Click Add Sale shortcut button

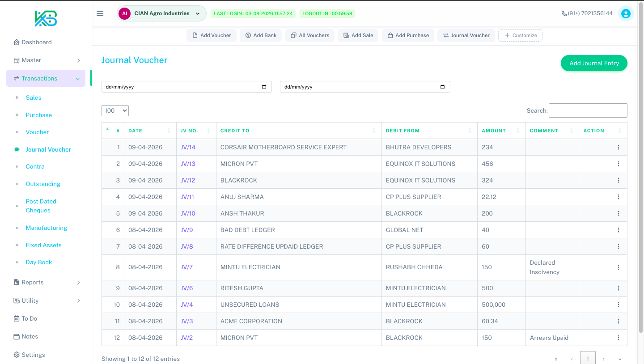point(358,35)
